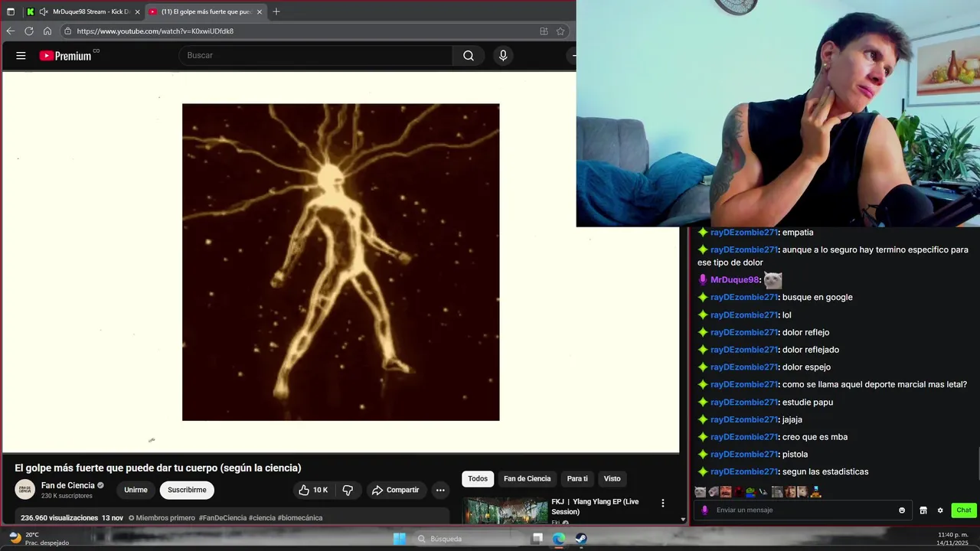Unmute the Kick tab via speaker icon
This screenshot has height=551, width=980.
44,11
